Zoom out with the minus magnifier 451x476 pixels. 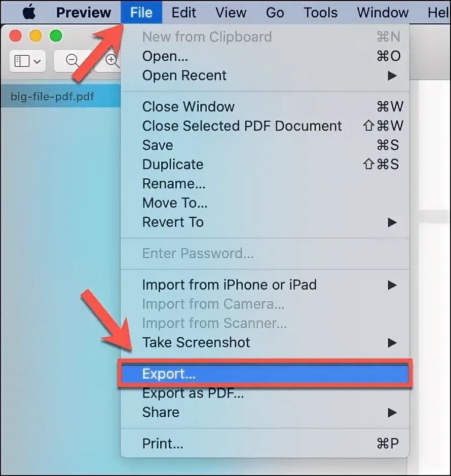(x=72, y=60)
